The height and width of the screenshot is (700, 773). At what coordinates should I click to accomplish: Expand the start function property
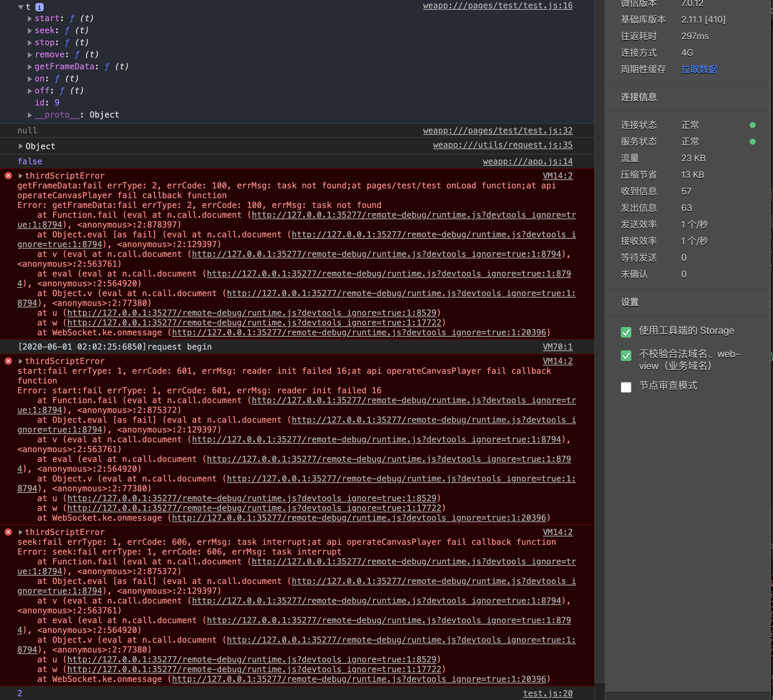[30, 18]
